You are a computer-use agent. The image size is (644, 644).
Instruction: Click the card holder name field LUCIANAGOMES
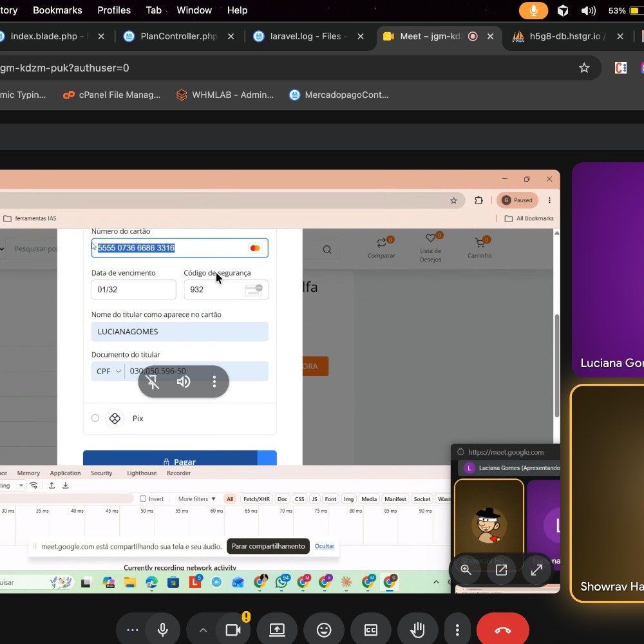[x=180, y=332]
